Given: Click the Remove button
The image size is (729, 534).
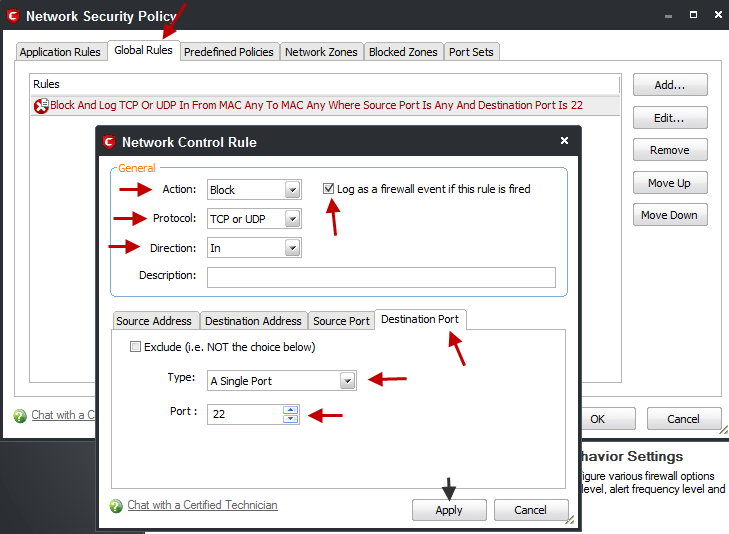Looking at the screenshot, I should pos(670,150).
